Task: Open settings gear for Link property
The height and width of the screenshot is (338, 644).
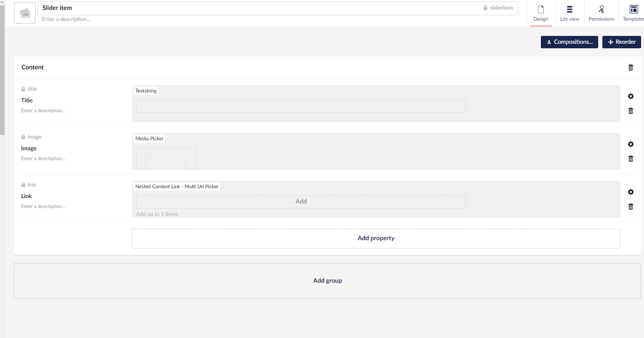Action: tap(630, 192)
